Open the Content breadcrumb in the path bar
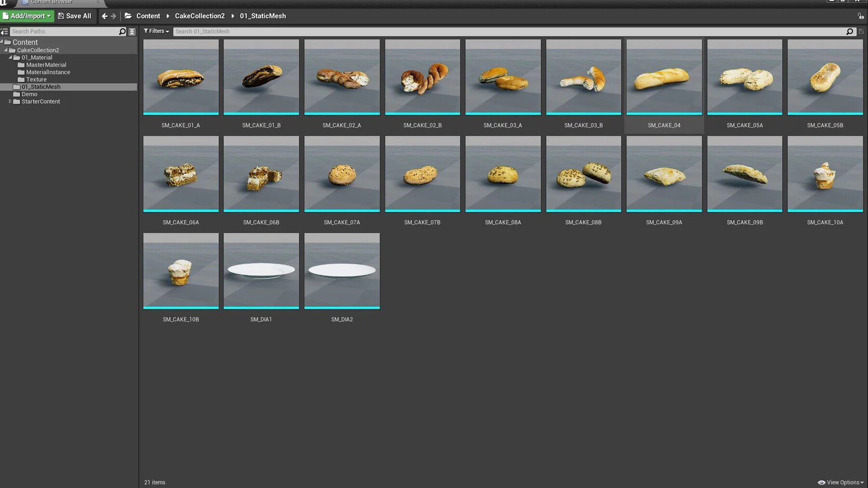Screen dimensions: 868x488 [x=148, y=16]
